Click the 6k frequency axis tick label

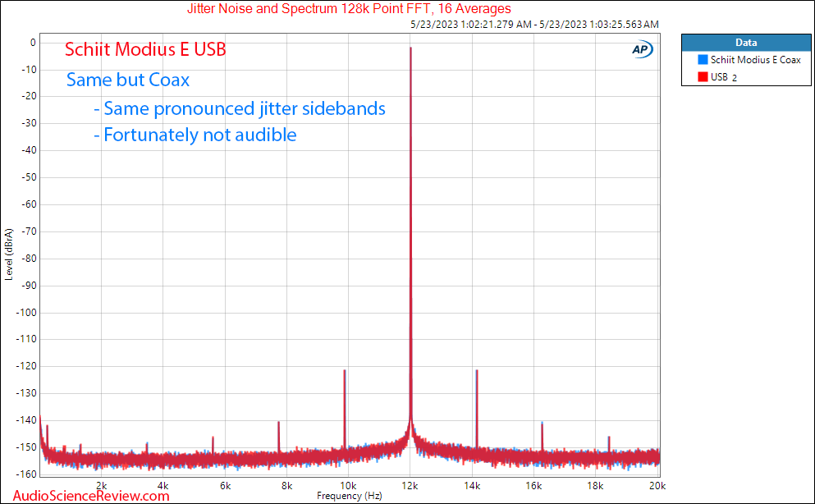point(225,486)
